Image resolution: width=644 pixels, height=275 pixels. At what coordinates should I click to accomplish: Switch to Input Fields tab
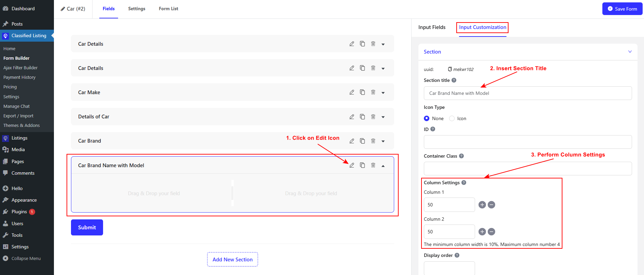coord(432,27)
